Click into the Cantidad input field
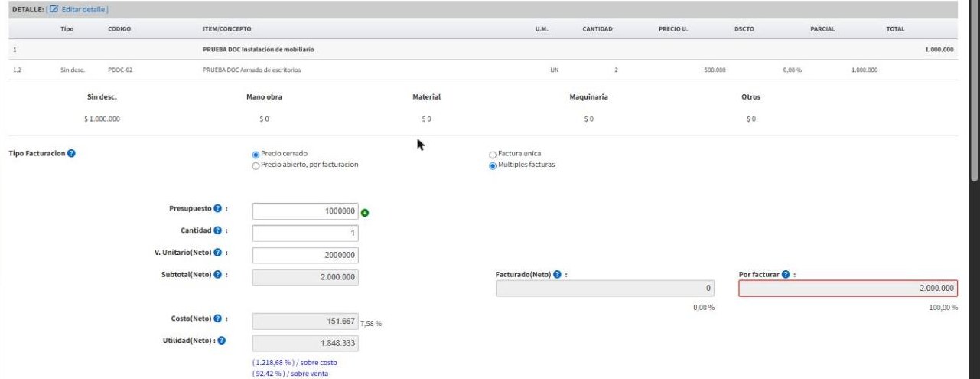The width and height of the screenshot is (980, 379). (305, 234)
